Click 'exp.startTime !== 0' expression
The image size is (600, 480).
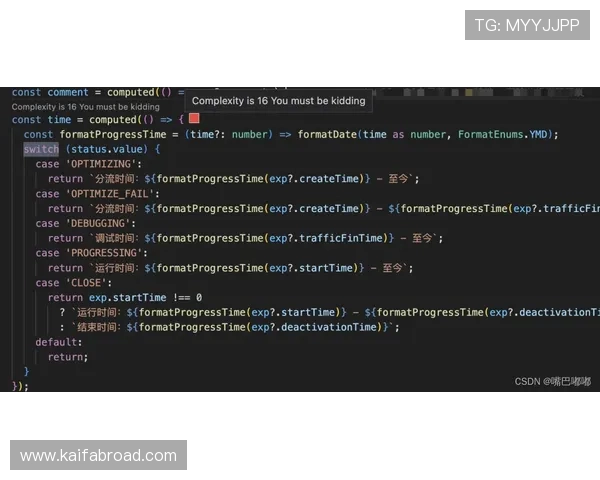coord(144,297)
